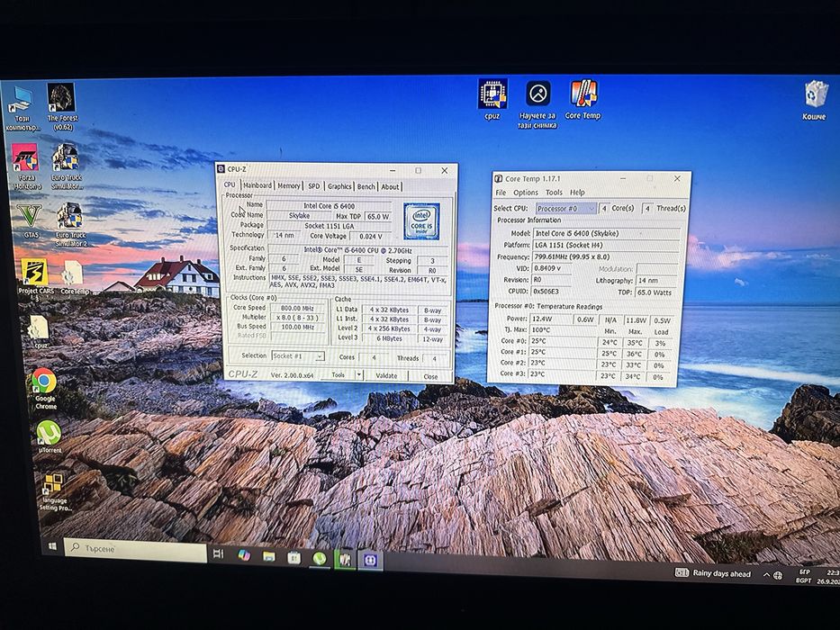Screen dimensions: 840x630
Task: Open Microsoft Store on the taskbar
Action: 294,558
